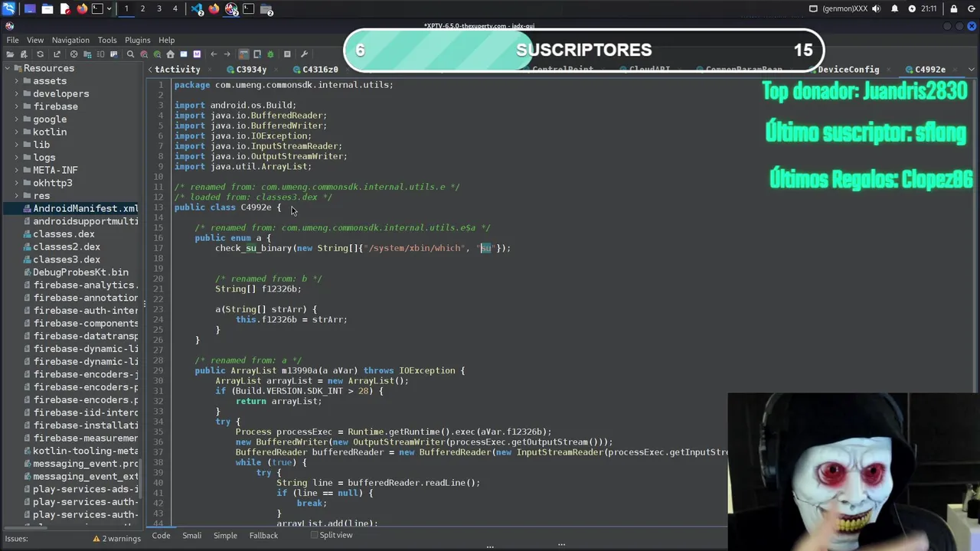Expand the okhttp3 folder

pyautogui.click(x=17, y=183)
